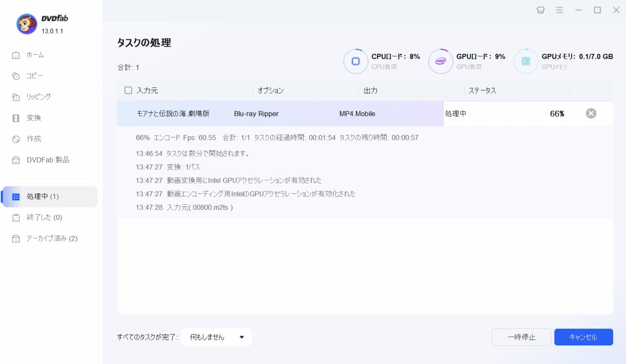Click the GPU memory icon

point(526,61)
